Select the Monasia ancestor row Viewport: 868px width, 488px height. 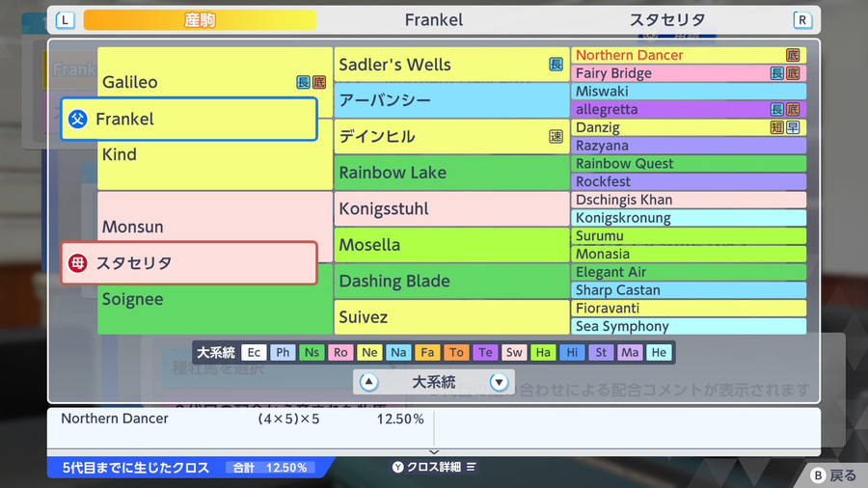[689, 254]
